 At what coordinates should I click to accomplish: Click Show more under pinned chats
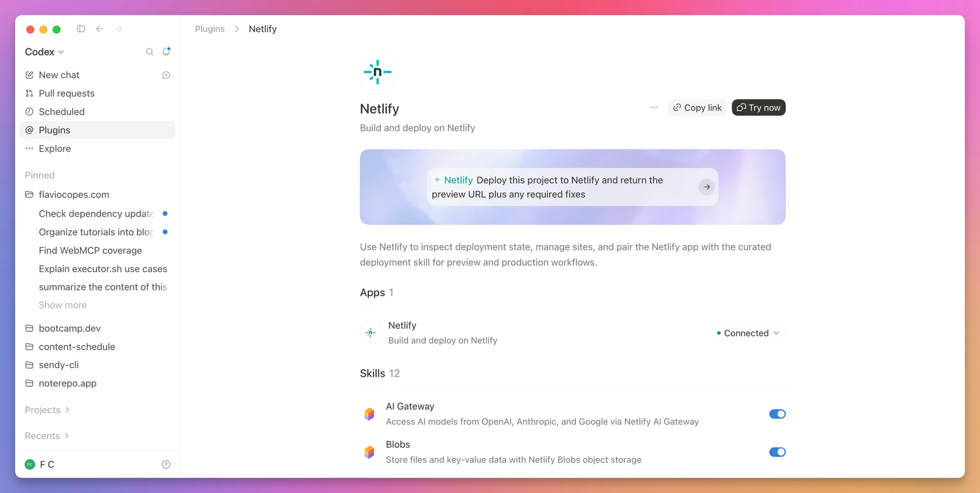coord(63,305)
